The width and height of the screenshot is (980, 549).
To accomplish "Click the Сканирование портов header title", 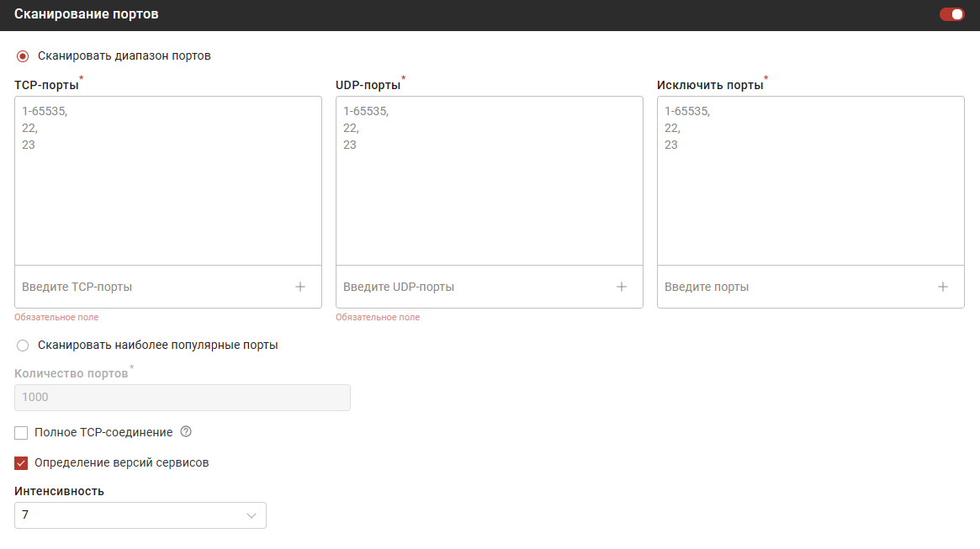I will click(86, 14).
